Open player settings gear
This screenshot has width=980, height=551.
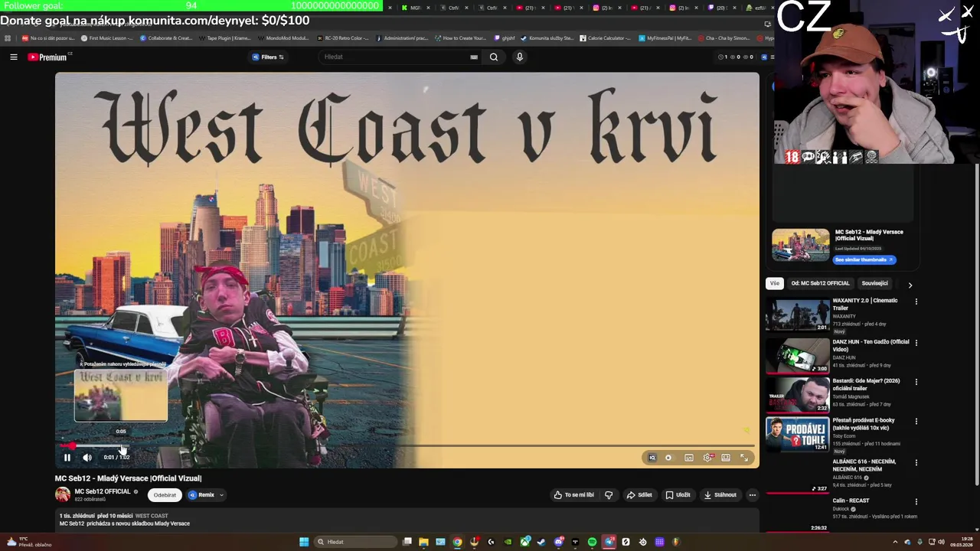pyautogui.click(x=707, y=458)
